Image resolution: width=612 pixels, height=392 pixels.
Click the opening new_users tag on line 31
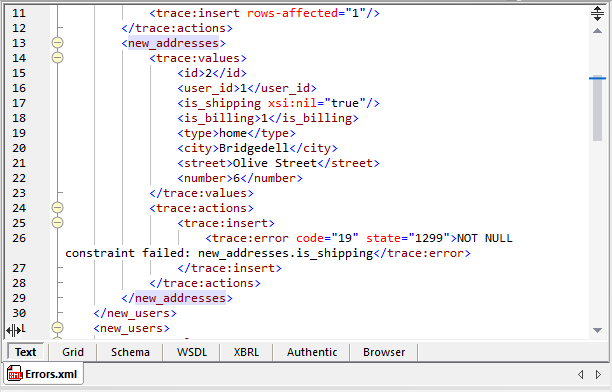(132, 328)
